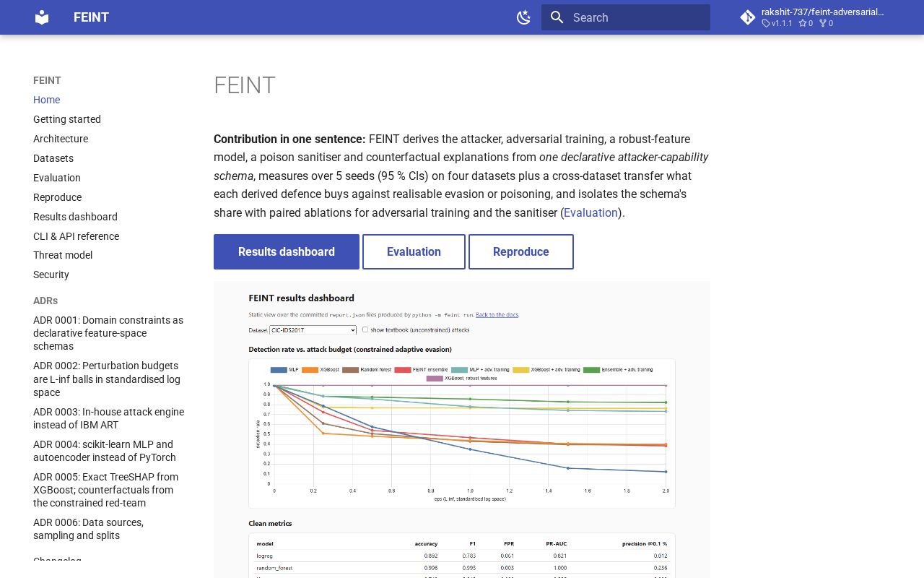Follow the Back to the docs link
Screen dimensions: 924x578
[x=497, y=315]
